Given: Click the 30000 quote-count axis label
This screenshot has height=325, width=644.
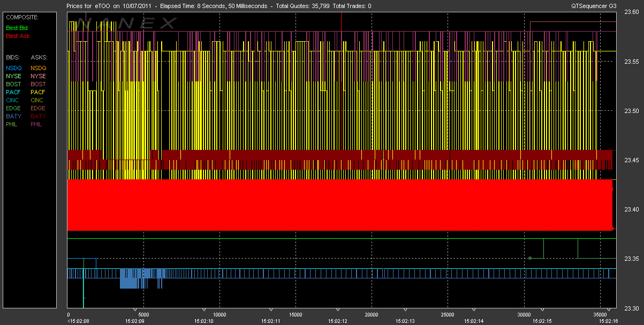Looking at the screenshot, I should (x=524, y=314).
